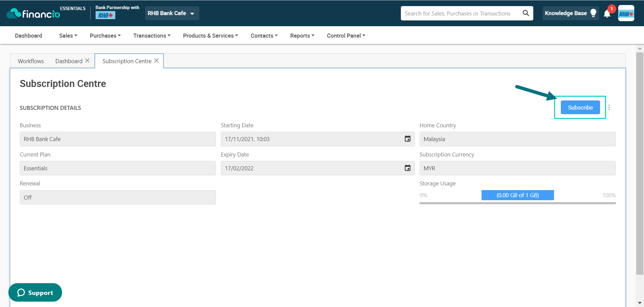Screen dimensions: 644x307
Task: Expand the Control Panel menu
Action: (346, 36)
